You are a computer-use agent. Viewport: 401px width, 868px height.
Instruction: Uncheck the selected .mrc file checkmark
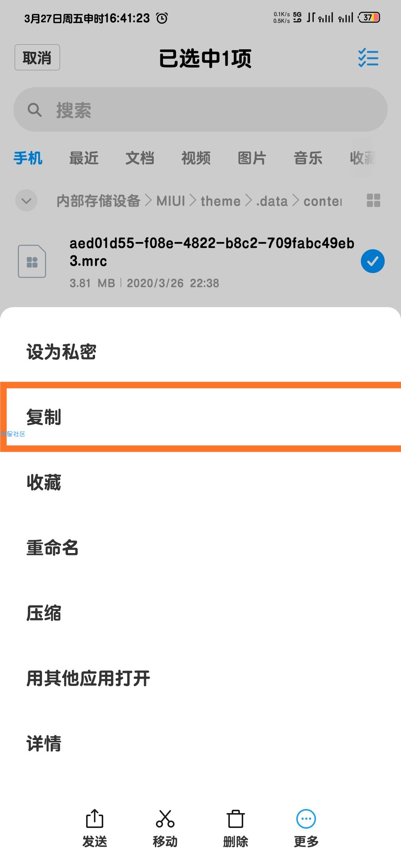pyautogui.click(x=373, y=261)
